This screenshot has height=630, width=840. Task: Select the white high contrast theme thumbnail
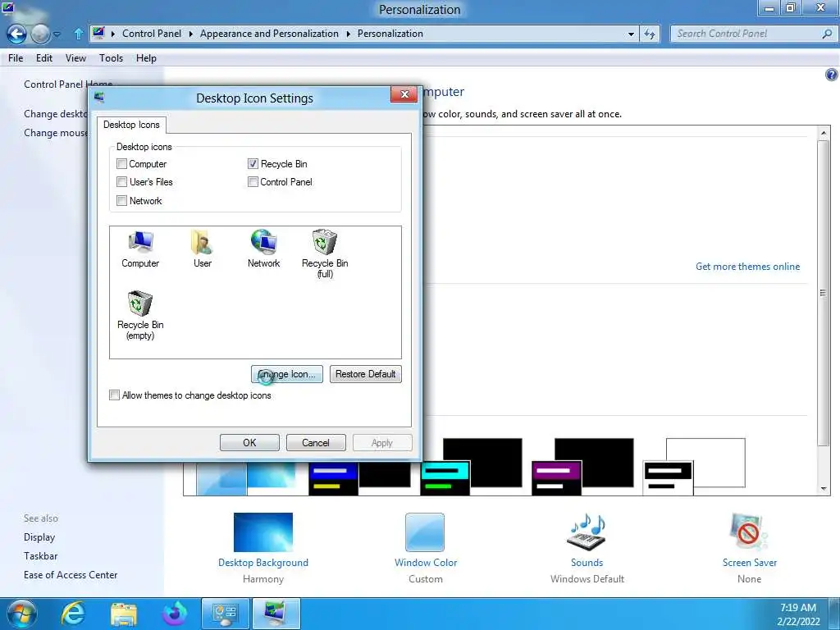click(x=694, y=466)
